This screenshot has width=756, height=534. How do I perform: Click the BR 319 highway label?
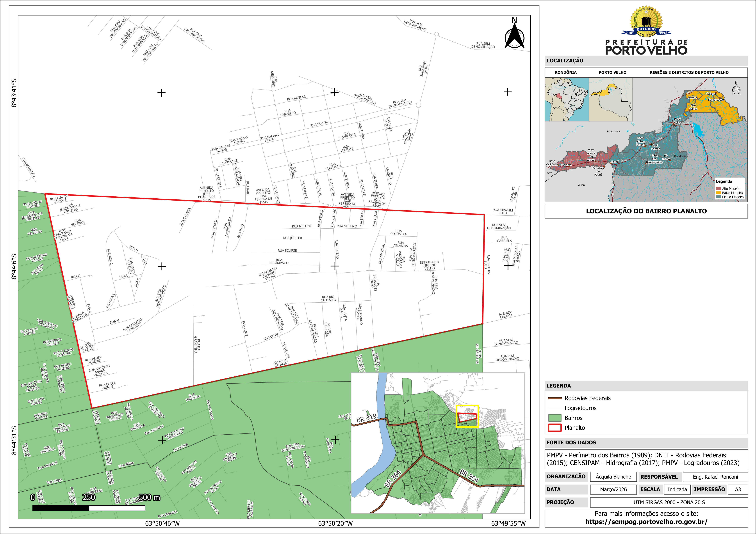pyautogui.click(x=366, y=418)
